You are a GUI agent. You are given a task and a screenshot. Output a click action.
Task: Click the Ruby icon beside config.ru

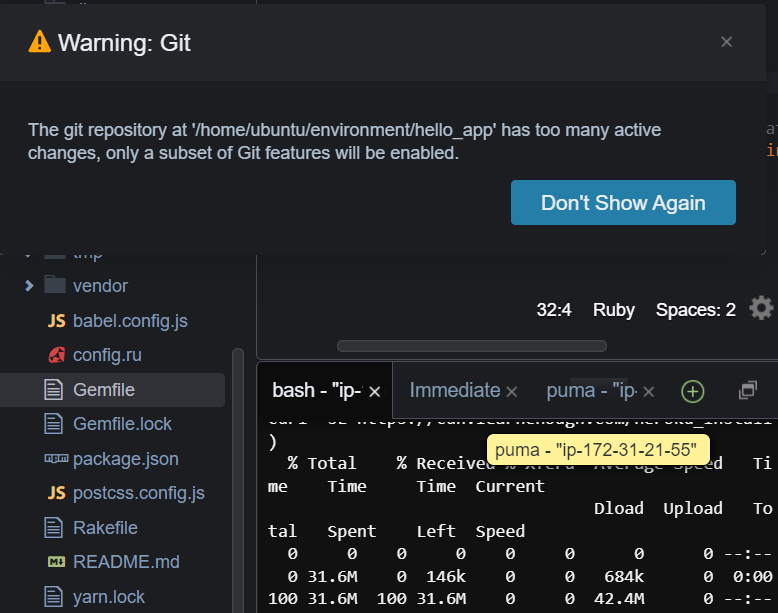coord(56,355)
